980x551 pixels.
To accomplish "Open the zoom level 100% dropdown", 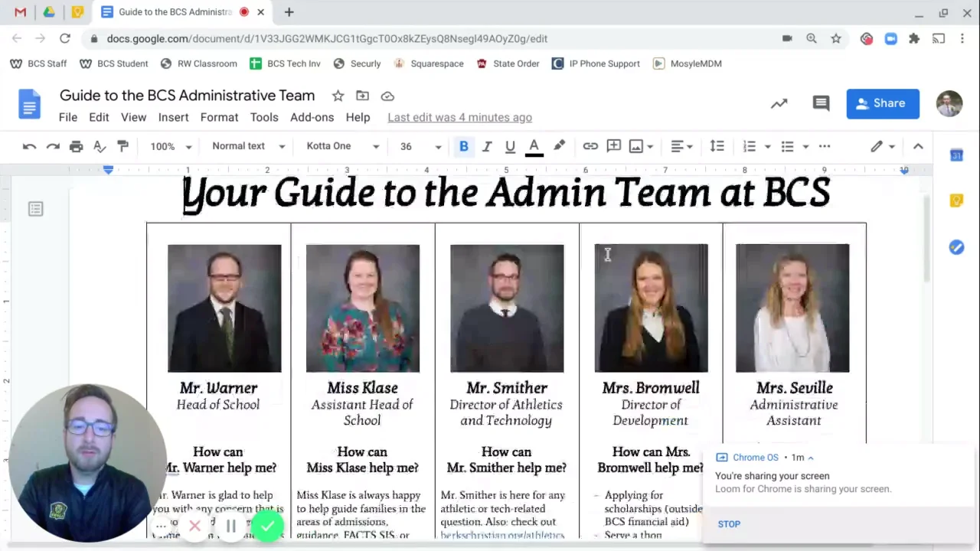I will (x=170, y=146).
